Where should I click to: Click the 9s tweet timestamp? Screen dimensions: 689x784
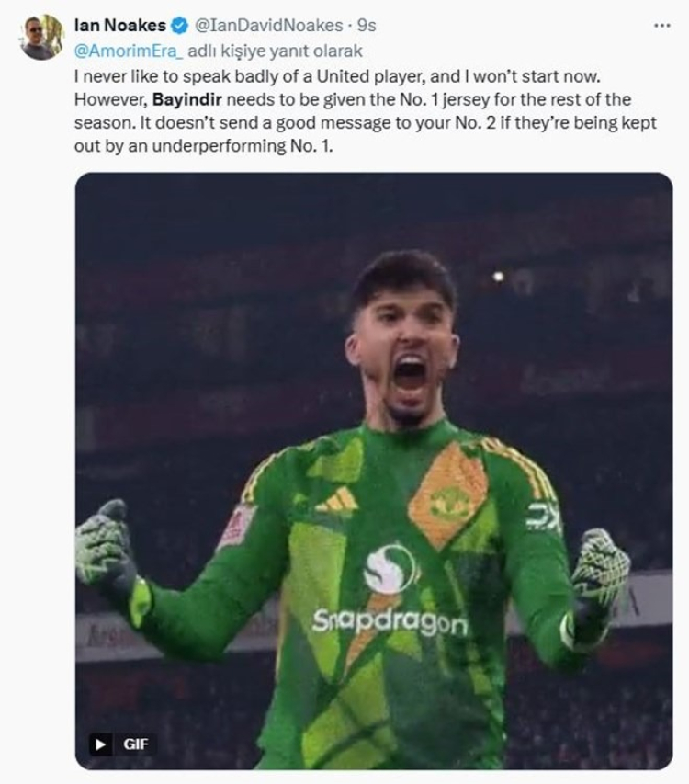click(367, 26)
